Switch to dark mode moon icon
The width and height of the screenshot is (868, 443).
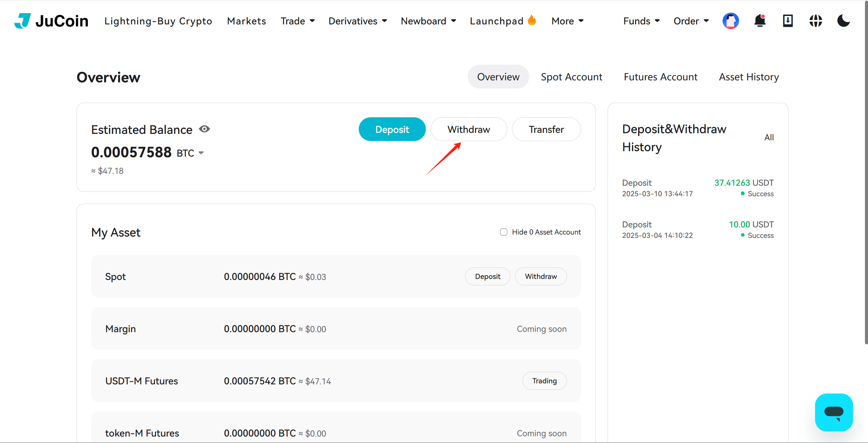(843, 21)
